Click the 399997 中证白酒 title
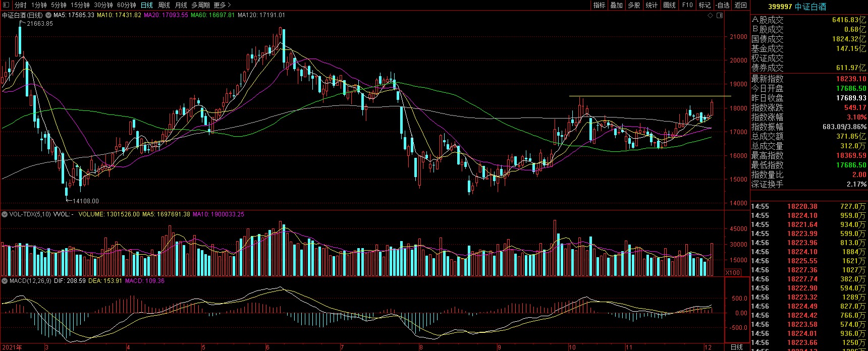 [797, 7]
